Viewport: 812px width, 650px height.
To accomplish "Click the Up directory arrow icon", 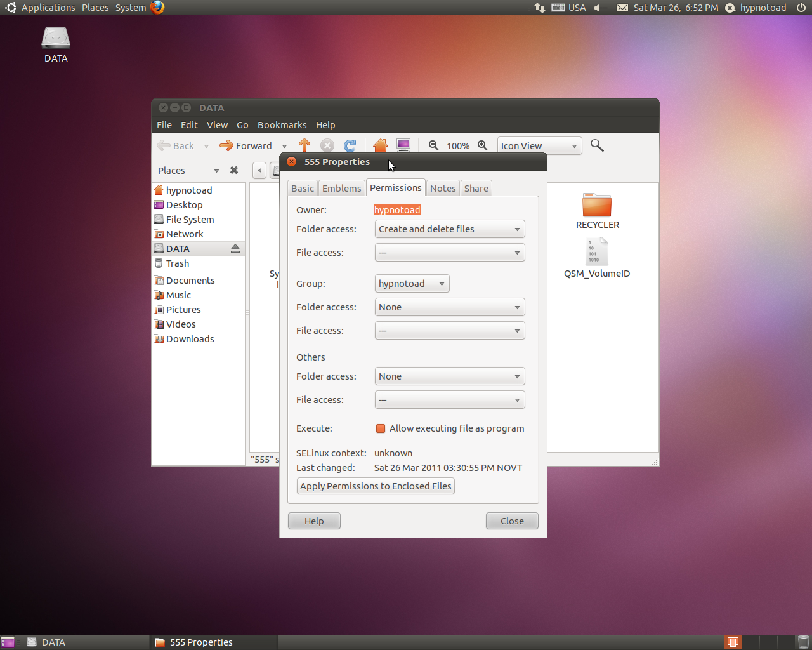I will (304, 145).
